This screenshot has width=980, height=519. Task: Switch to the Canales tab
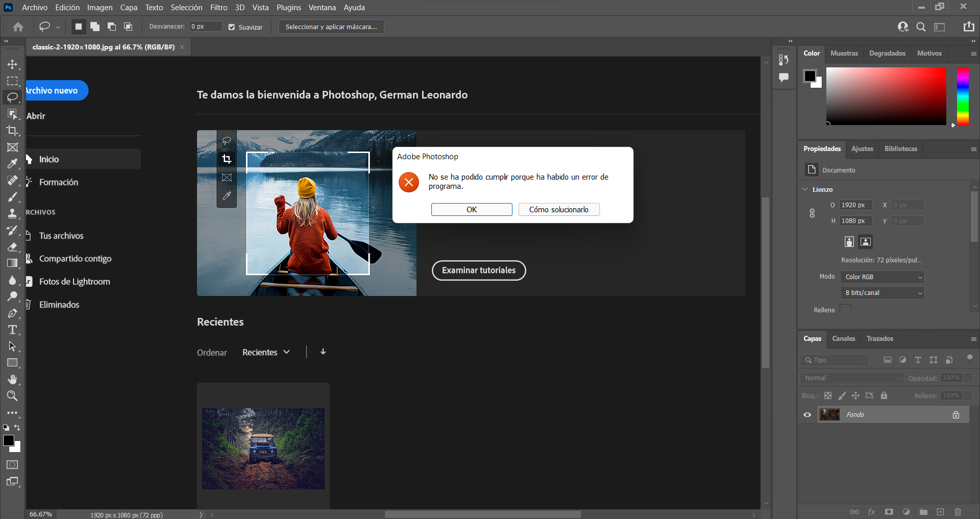coord(843,338)
